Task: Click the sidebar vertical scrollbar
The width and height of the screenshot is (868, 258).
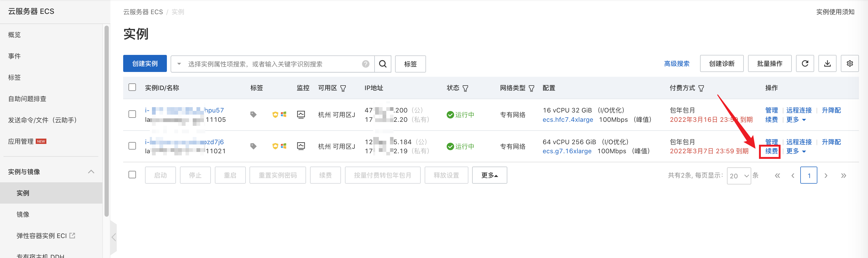Action: (x=106, y=121)
